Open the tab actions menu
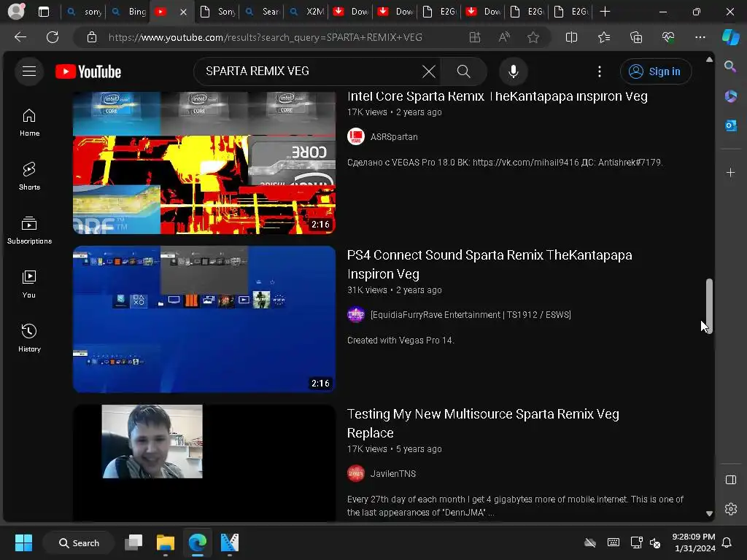Screen dimensions: 747x560 pos(44,12)
